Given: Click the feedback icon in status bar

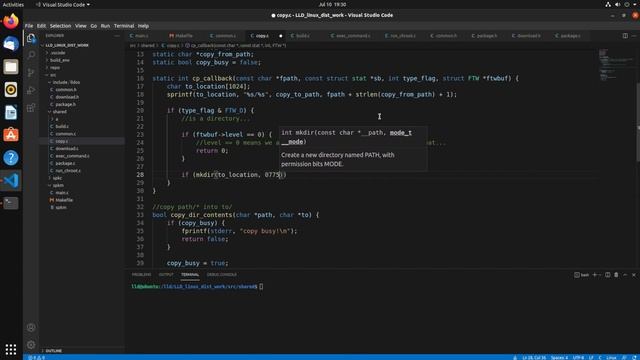Looking at the screenshot, I should 624,358.
